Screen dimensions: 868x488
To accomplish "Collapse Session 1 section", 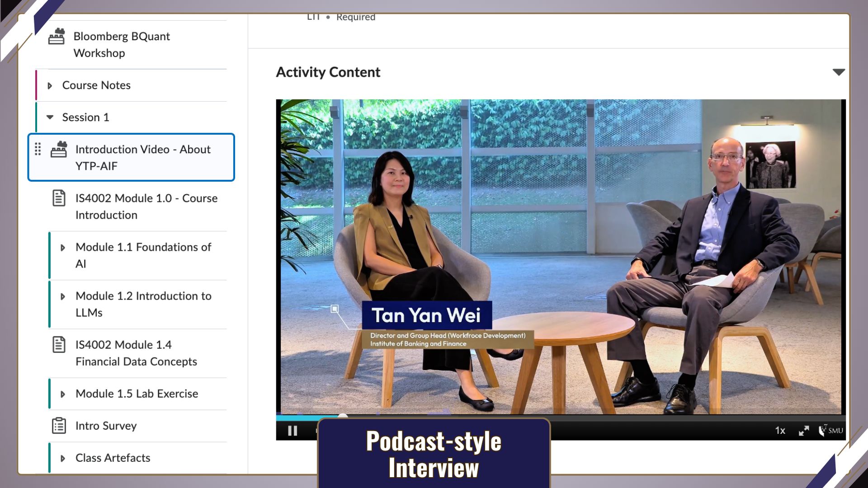I will [50, 117].
